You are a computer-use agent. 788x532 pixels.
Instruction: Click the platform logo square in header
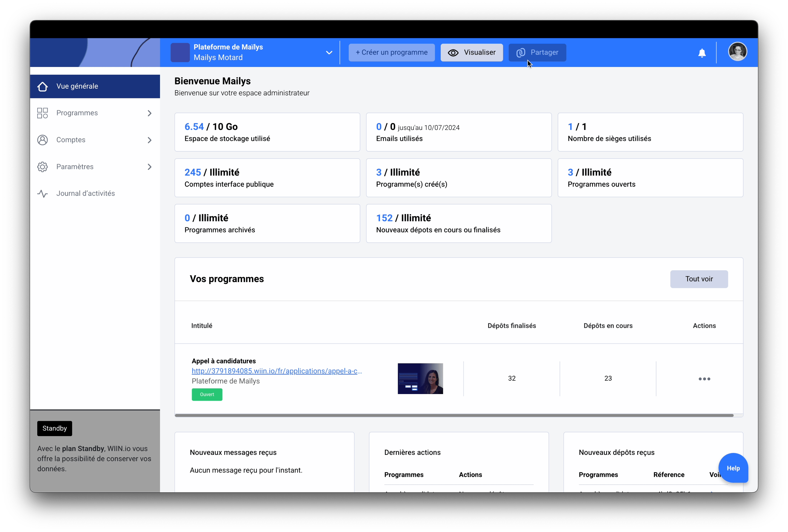180,53
